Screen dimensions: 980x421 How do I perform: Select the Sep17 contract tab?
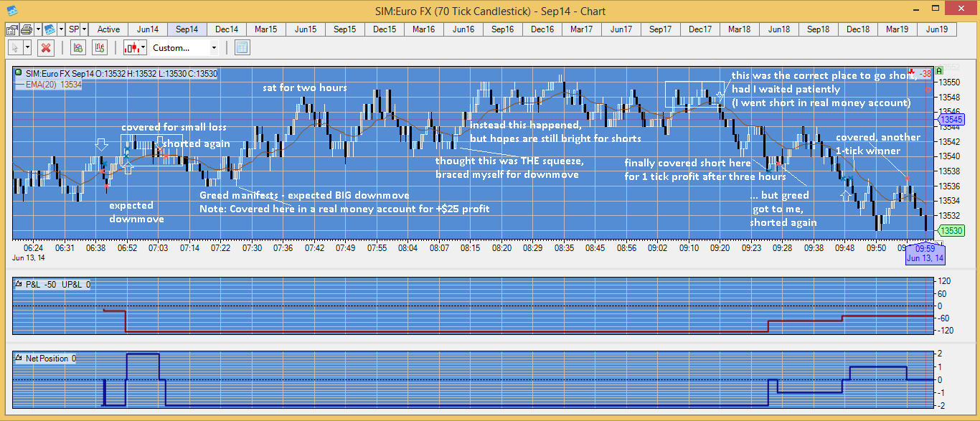coord(661,29)
